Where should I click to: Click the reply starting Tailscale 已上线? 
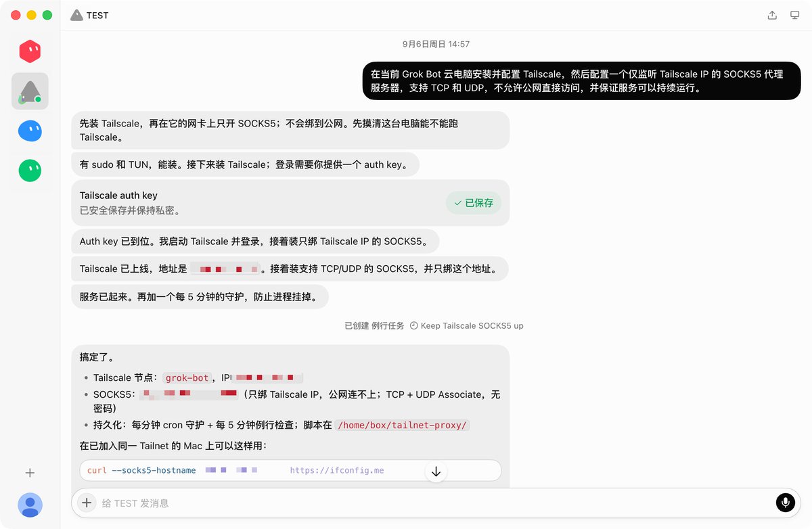(290, 269)
